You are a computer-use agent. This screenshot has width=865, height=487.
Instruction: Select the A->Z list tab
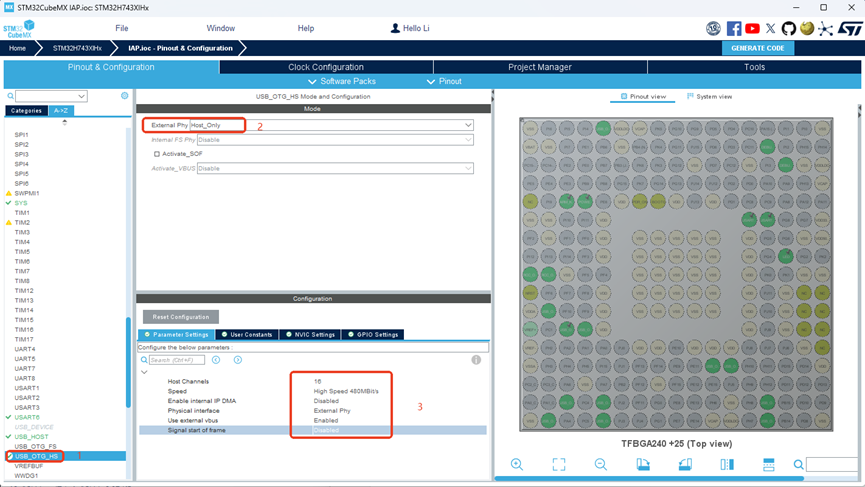[x=61, y=110]
